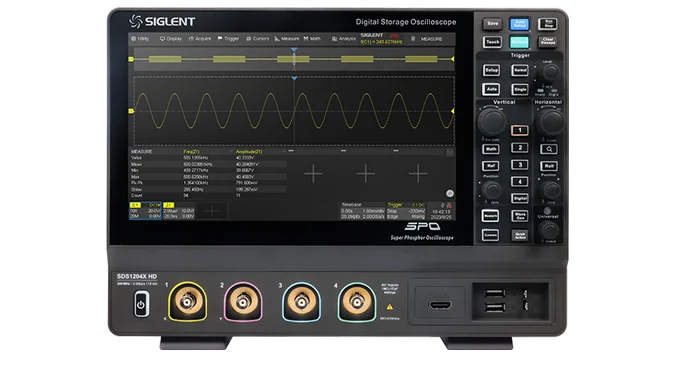
Task: Click the large Vertical scale knob
Action: click(x=492, y=121)
